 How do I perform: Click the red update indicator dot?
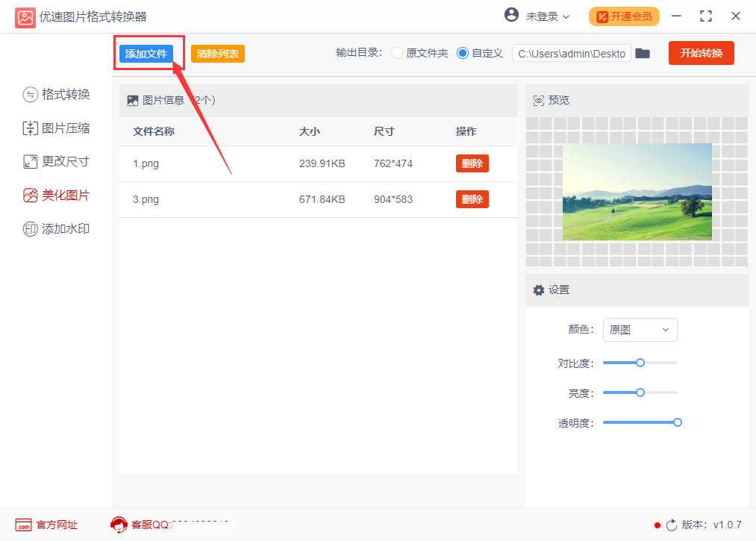pyautogui.click(x=657, y=525)
